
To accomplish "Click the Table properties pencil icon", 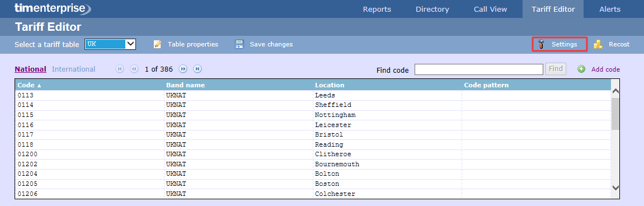I will tap(158, 44).
